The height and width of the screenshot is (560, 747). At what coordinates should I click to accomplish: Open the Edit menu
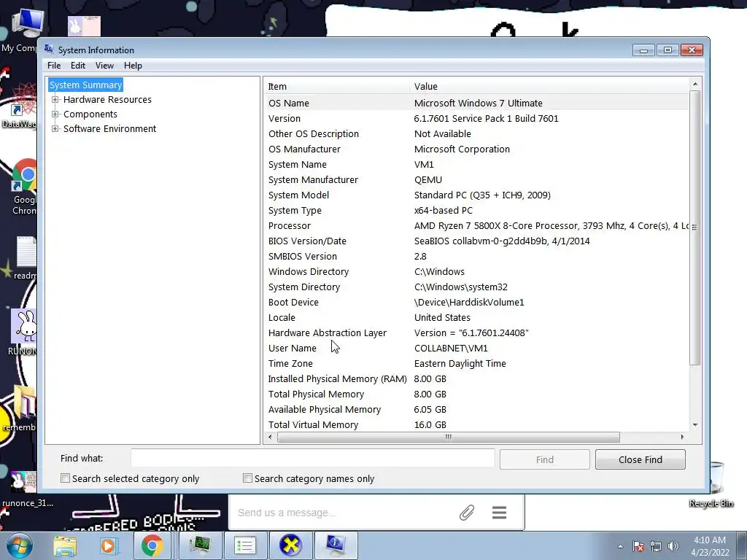pos(77,66)
